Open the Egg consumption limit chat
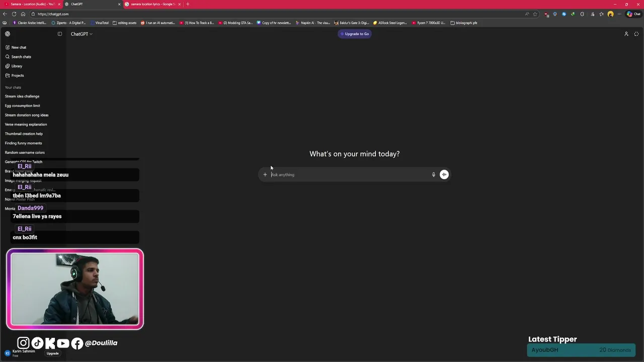The height and width of the screenshot is (362, 644). [x=23, y=106]
